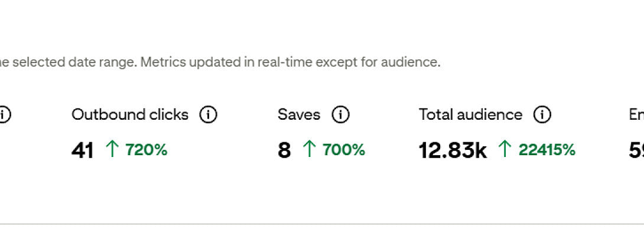Viewport: 644px width, 236px height.
Task: Click the 720% change percentage
Action: pyautogui.click(x=147, y=150)
